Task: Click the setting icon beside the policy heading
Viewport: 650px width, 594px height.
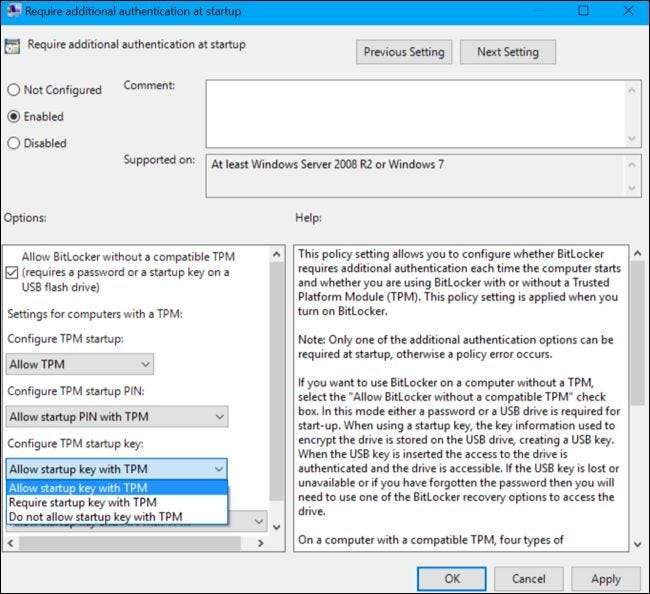Action: [13, 45]
